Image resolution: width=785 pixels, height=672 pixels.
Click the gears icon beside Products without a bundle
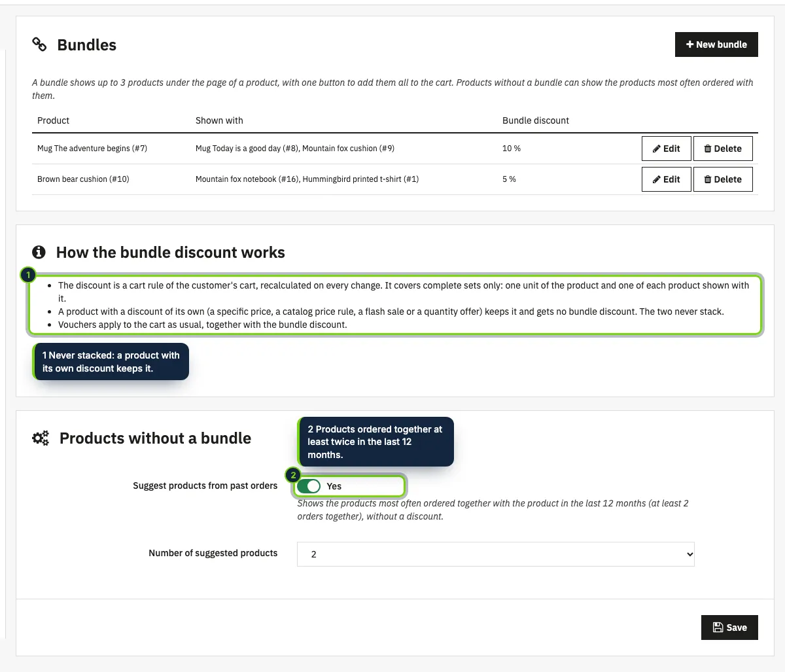click(41, 438)
